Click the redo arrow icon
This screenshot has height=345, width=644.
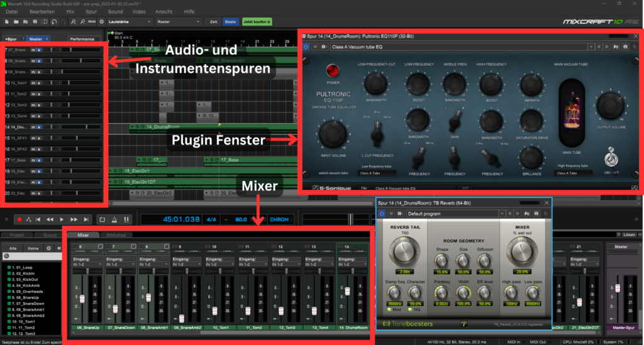pyautogui.click(x=64, y=22)
